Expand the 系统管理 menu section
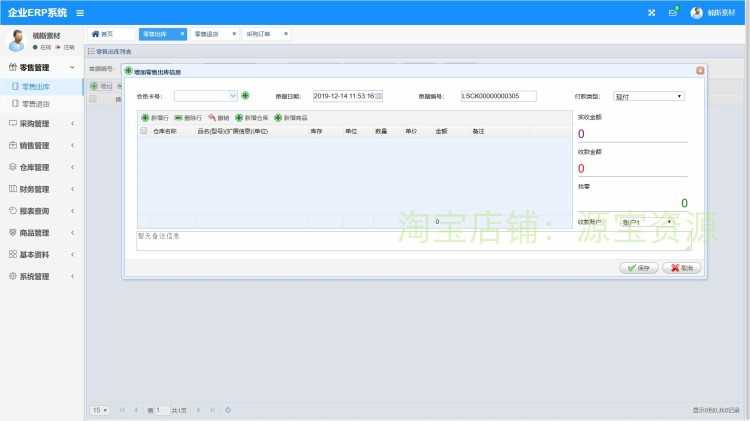 pos(72,276)
